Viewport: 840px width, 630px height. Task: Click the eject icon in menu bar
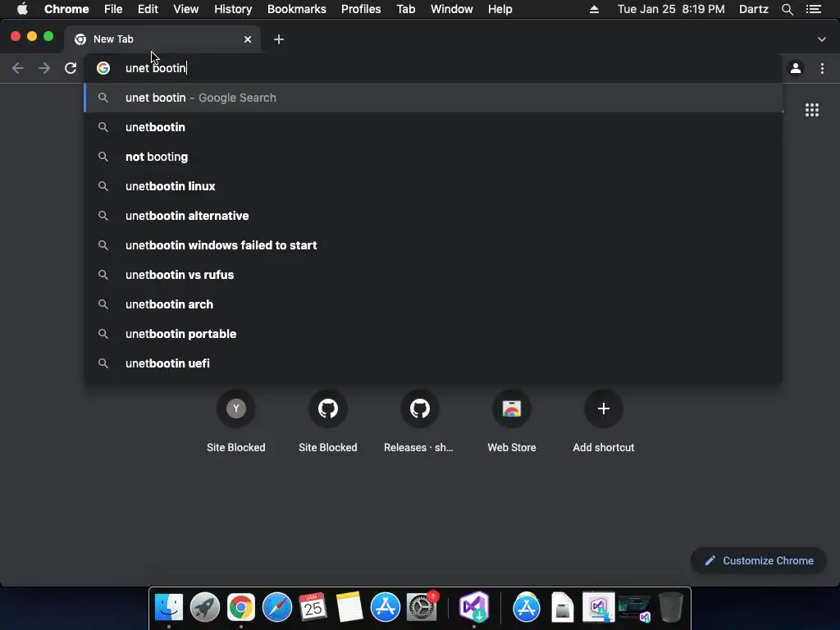(x=594, y=9)
